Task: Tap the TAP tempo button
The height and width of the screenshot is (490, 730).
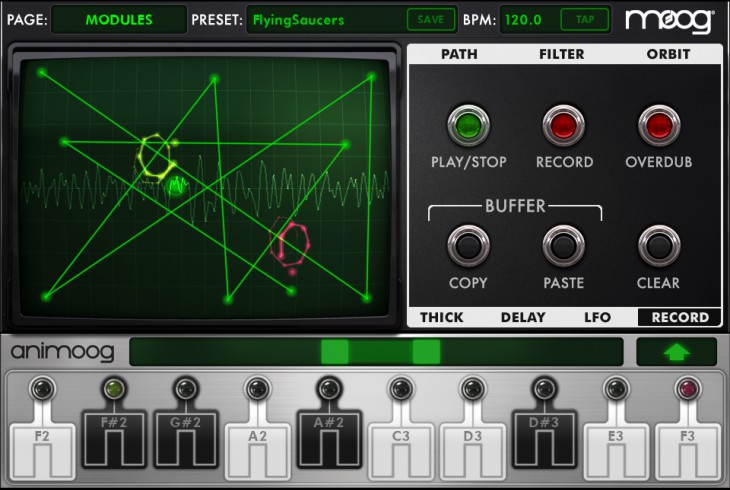Action: [x=585, y=20]
